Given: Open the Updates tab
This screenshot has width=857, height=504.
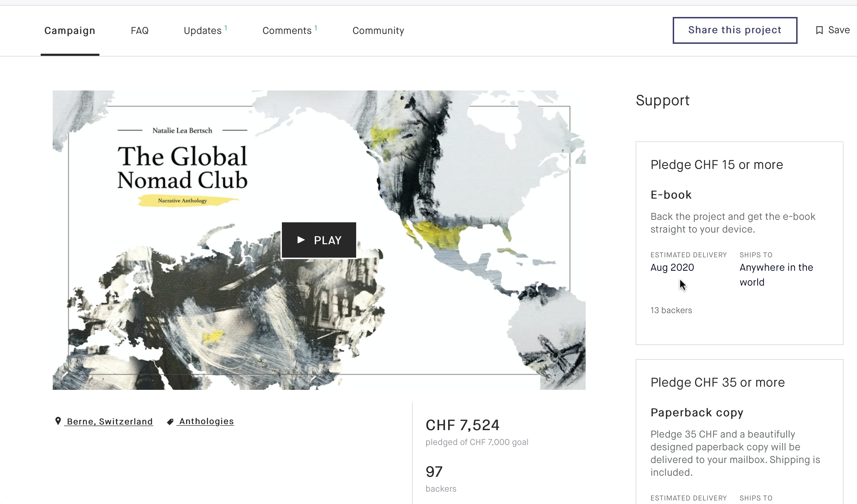Looking at the screenshot, I should 203,31.
